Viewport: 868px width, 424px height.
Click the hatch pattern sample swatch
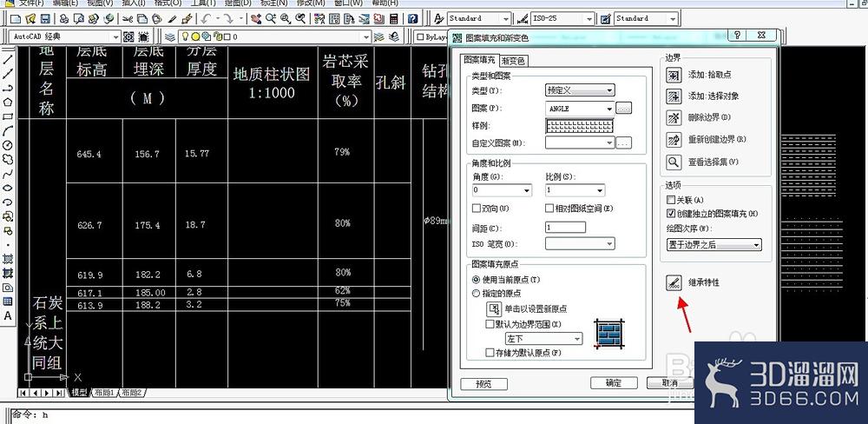580,126
